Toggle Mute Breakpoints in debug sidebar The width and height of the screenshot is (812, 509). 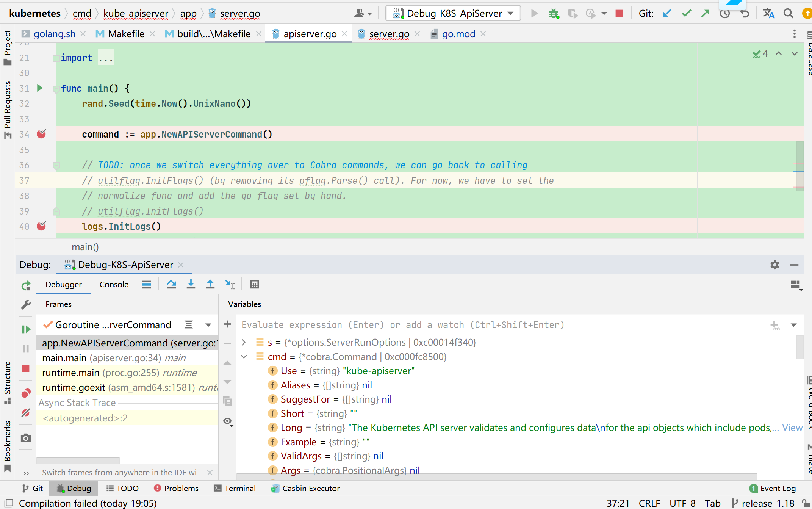click(26, 413)
